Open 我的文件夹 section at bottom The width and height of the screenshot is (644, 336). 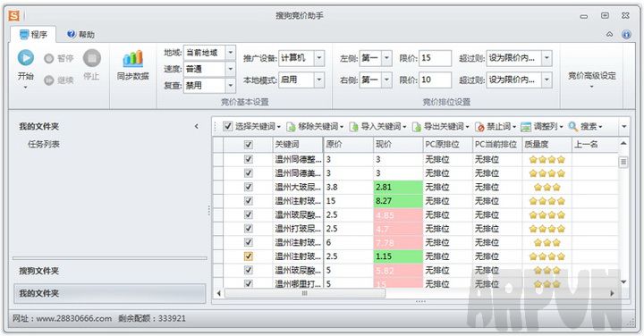pyautogui.click(x=109, y=293)
